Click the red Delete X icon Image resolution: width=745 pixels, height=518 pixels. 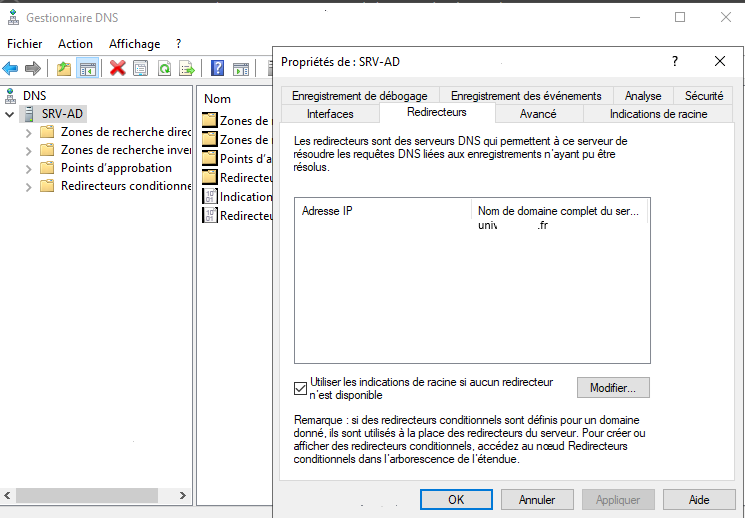(x=118, y=68)
